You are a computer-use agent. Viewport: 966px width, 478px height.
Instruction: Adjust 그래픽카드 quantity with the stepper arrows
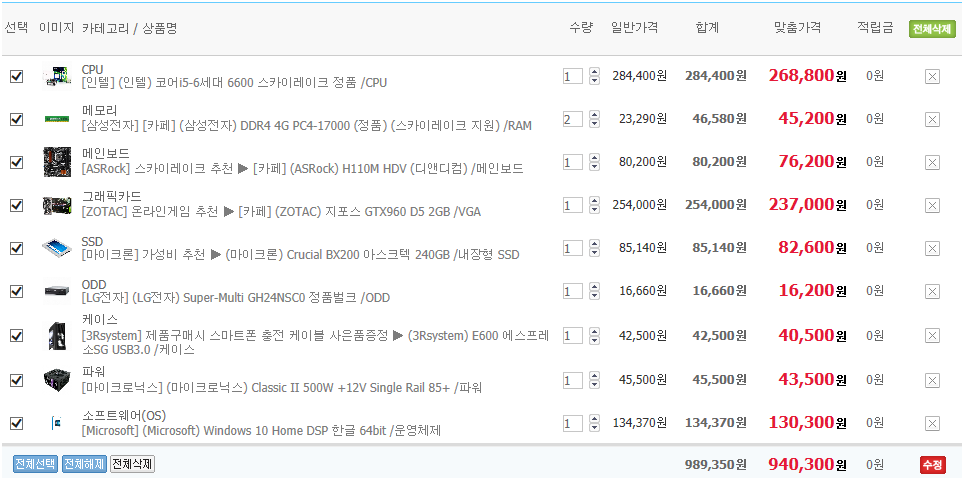594,205
